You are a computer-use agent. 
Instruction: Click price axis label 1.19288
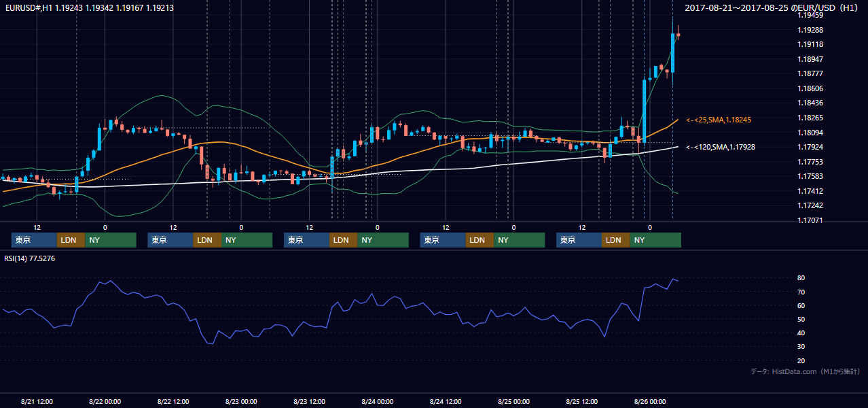(810, 30)
